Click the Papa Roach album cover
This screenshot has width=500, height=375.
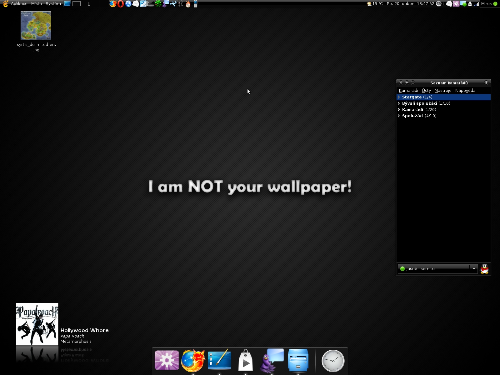point(37,324)
